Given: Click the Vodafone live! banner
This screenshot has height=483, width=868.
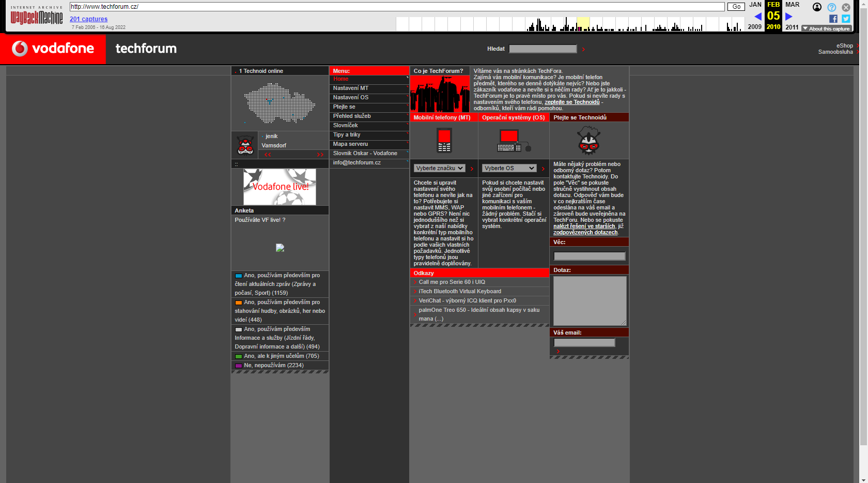Looking at the screenshot, I should click(280, 187).
